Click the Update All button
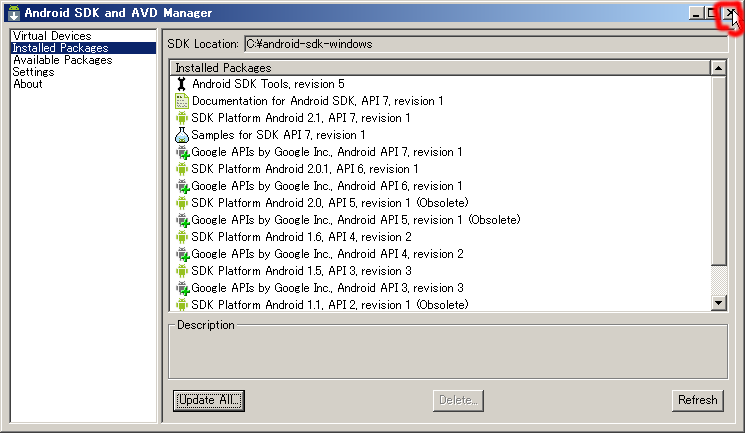The width and height of the screenshot is (745, 433). pyautogui.click(x=209, y=400)
